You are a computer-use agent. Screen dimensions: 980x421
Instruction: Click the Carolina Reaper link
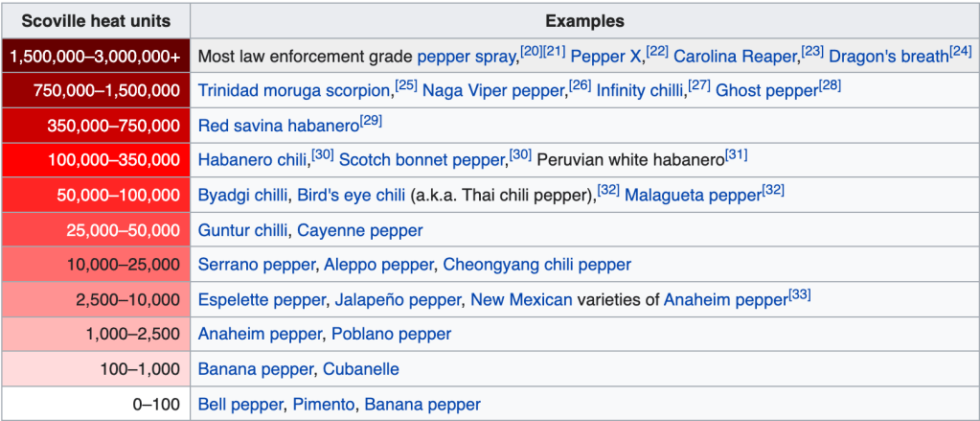click(x=735, y=57)
